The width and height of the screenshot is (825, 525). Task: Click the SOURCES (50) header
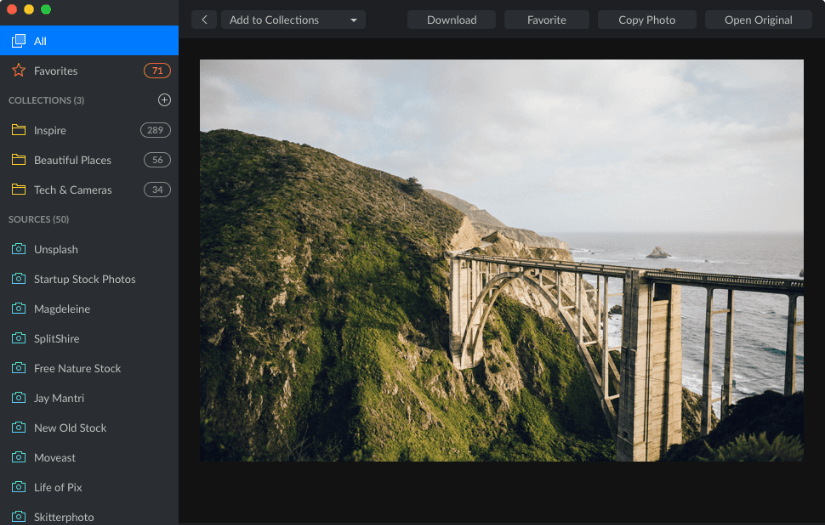coord(38,219)
